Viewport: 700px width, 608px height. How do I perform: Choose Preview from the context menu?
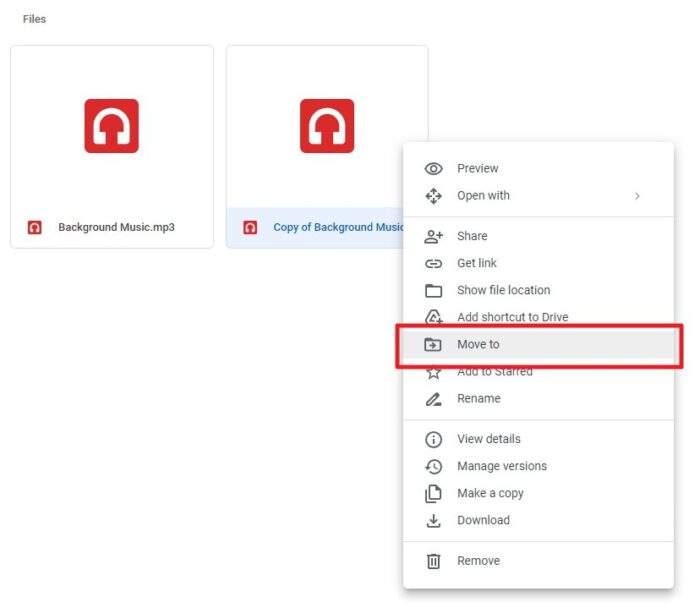(x=538, y=169)
